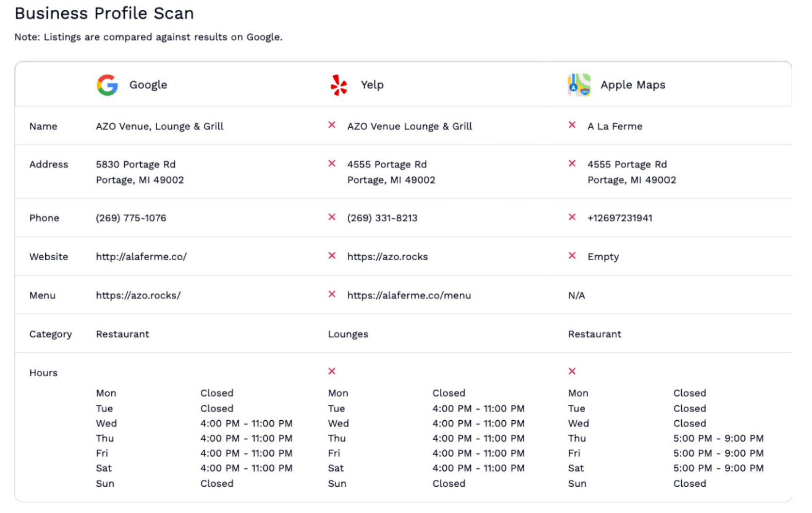This screenshot has height=513, width=812.
Task: Click the Google logo icon
Action: (107, 85)
